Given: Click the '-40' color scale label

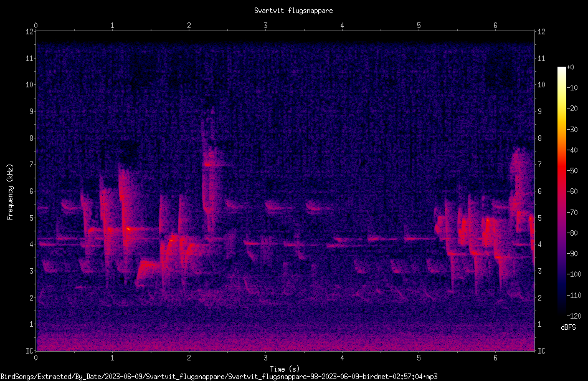Looking at the screenshot, I should click(572, 150).
